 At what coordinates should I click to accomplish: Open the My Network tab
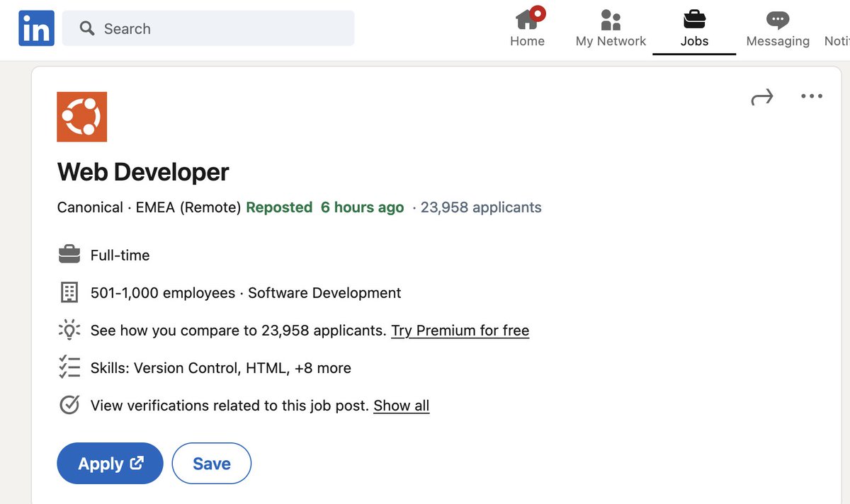pos(611,28)
